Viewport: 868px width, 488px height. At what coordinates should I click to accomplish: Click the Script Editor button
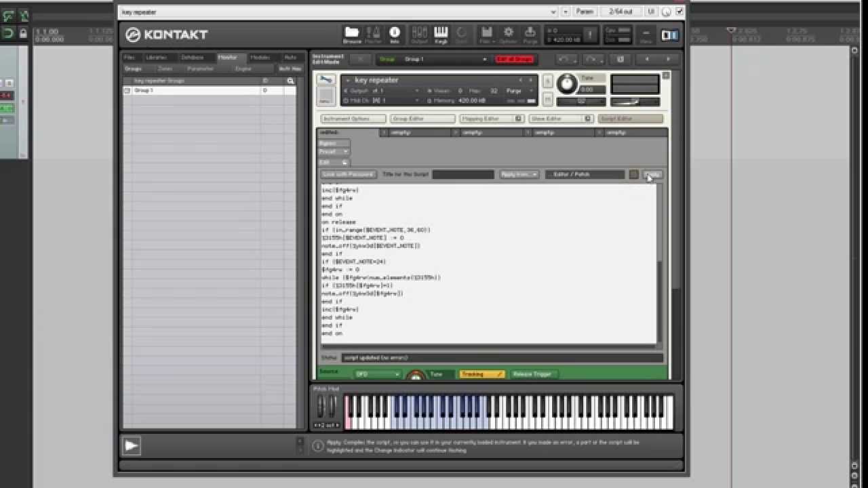631,119
